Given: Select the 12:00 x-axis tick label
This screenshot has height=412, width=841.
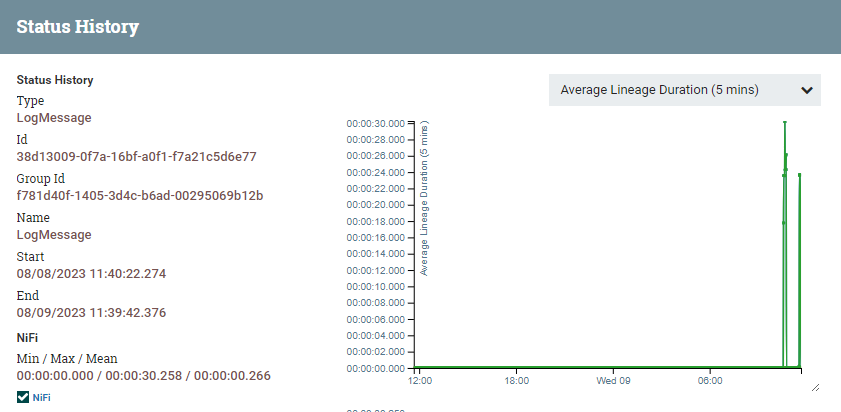Looking at the screenshot, I should (420, 381).
